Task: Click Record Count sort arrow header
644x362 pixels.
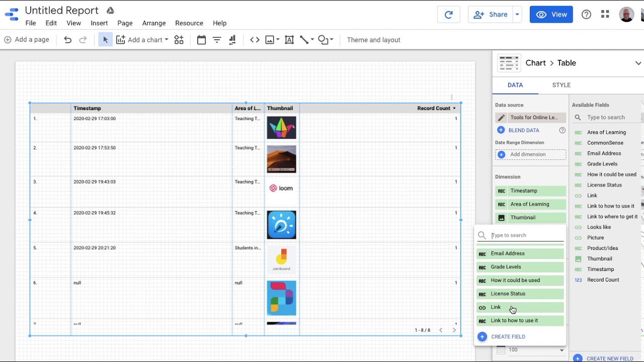Action: pos(454,108)
